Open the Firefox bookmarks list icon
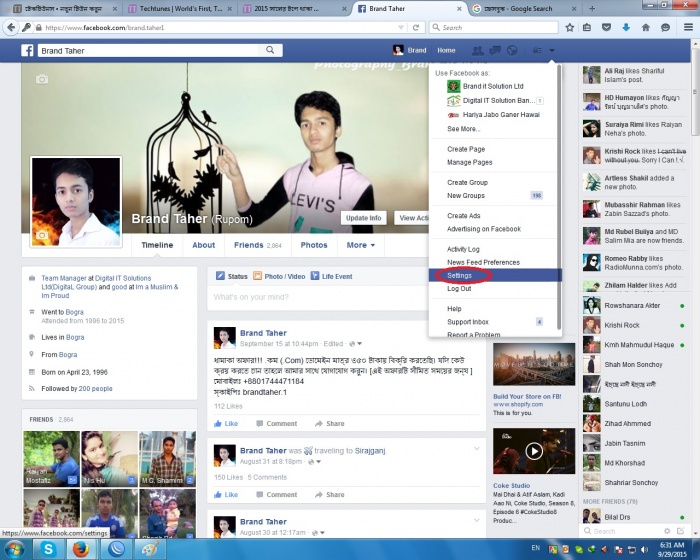This screenshot has width=700, height=560. [x=587, y=27]
